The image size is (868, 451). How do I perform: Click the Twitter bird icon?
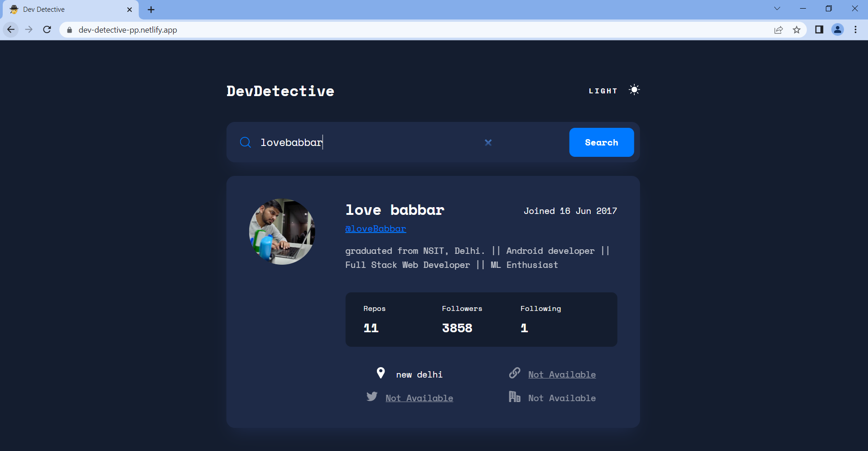point(372,396)
